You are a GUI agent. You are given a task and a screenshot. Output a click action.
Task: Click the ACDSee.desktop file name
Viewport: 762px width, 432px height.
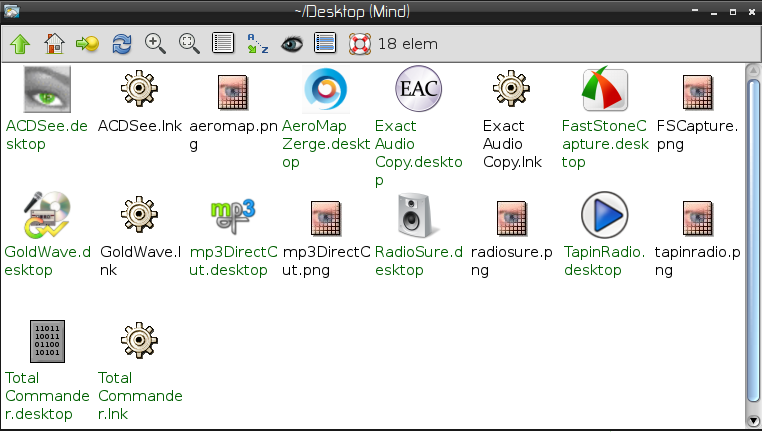point(47,135)
